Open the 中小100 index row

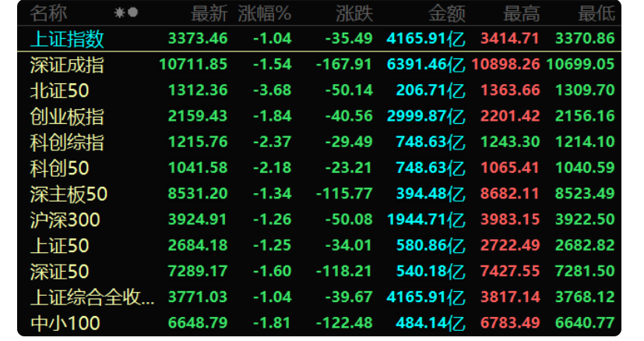click(x=318, y=323)
